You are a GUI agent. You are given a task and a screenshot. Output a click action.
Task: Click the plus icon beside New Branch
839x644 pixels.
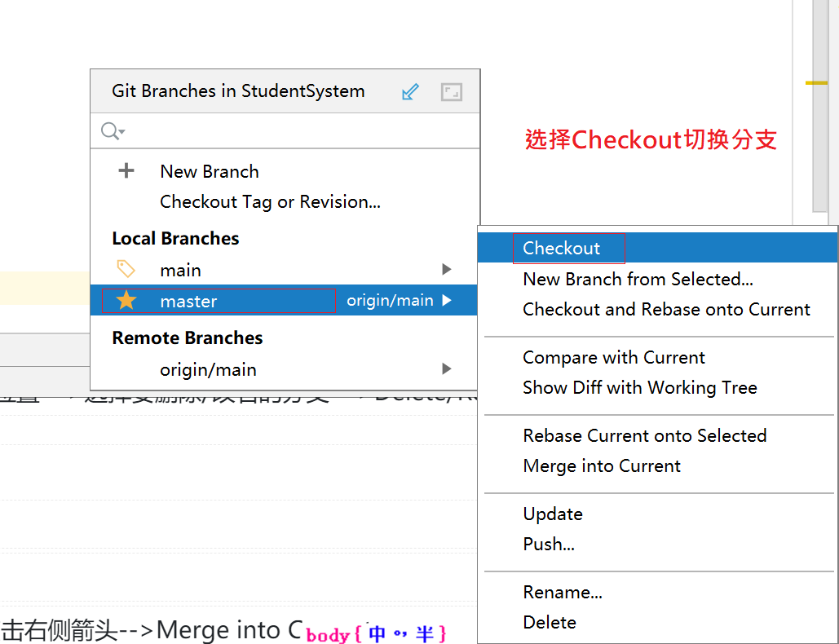pos(126,171)
